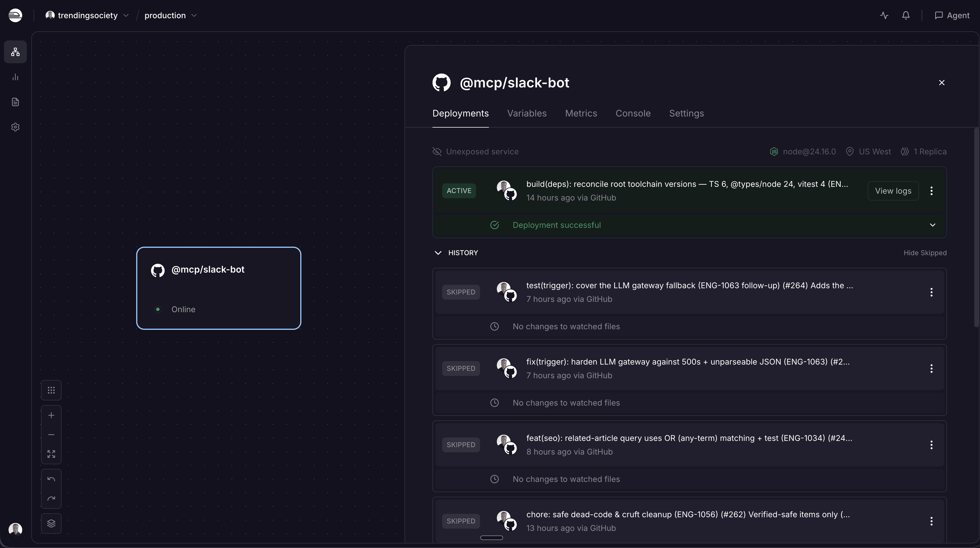Expand the Deployment successful details chevron
Screen dimensions: 980x548
tap(932, 225)
